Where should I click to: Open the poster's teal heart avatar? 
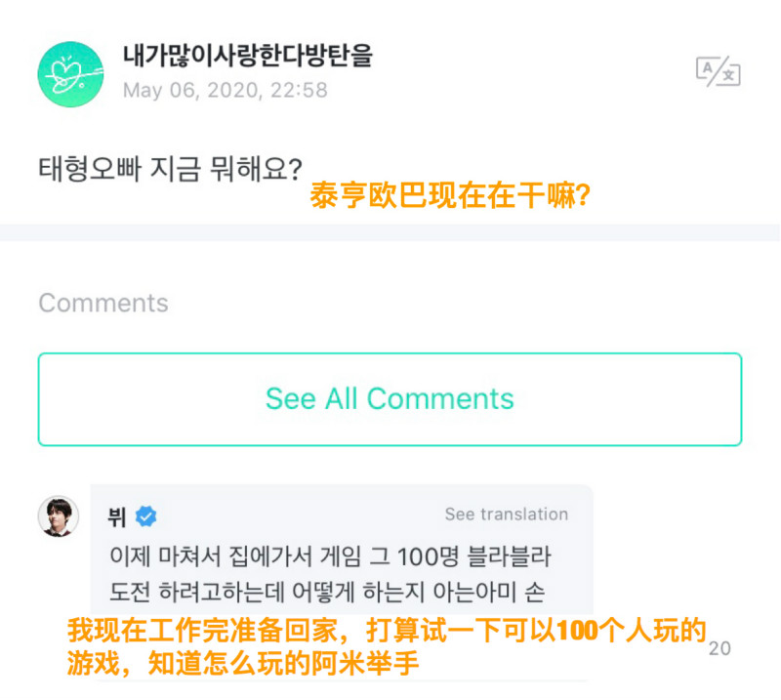tap(70, 74)
